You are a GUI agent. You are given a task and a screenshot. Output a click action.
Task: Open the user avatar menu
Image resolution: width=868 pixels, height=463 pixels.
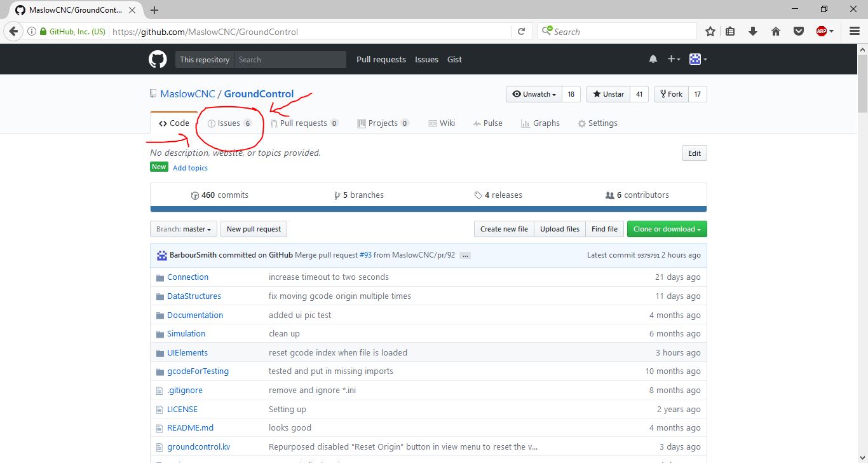pos(698,59)
